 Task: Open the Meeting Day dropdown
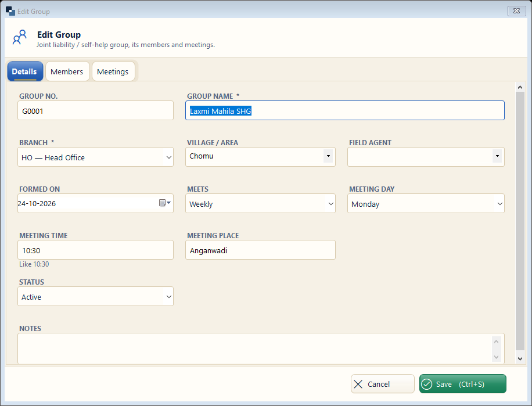coord(500,204)
